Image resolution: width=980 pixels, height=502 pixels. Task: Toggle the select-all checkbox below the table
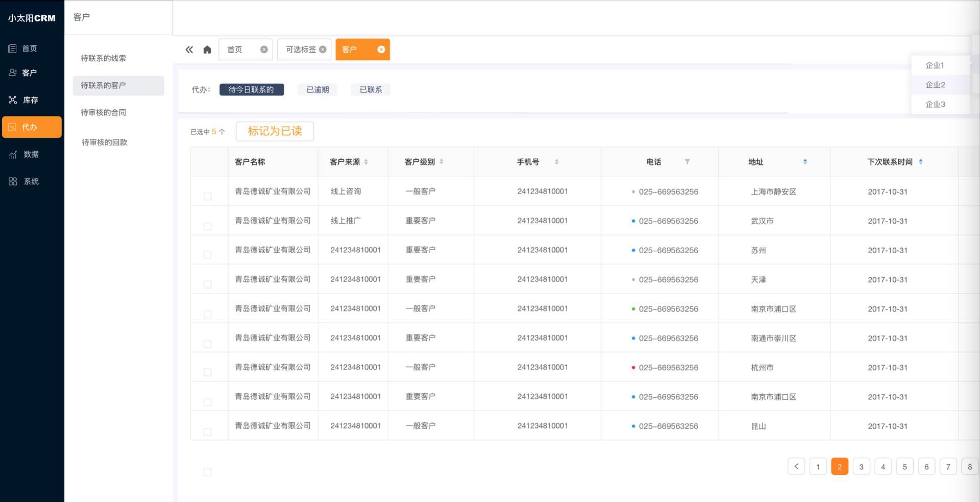(x=208, y=472)
